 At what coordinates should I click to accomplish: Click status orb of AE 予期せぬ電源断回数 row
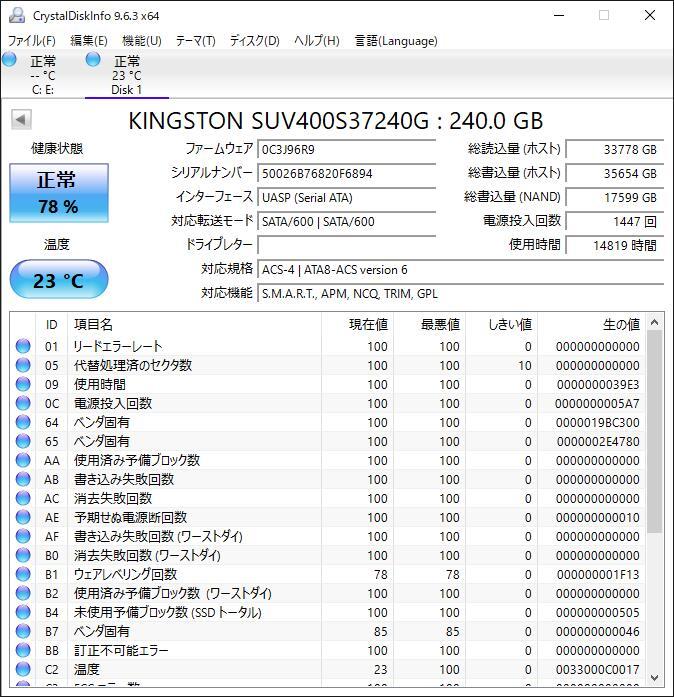[x=23, y=517]
